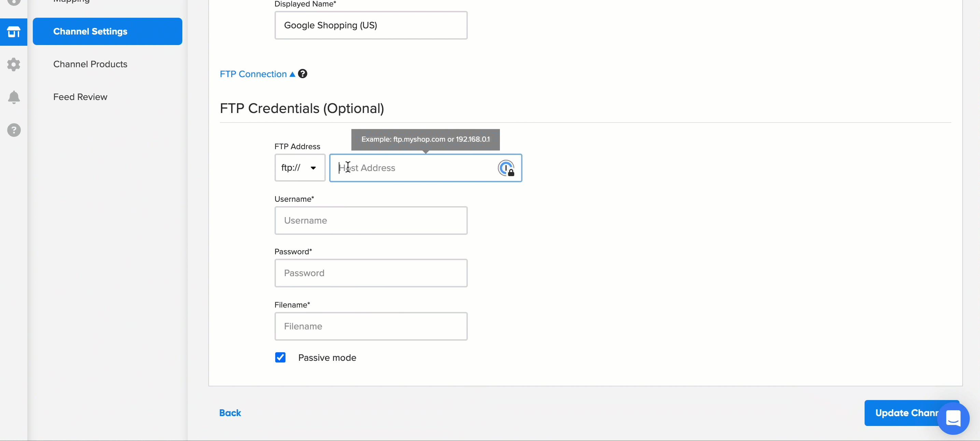Click the Password input field

(x=371, y=273)
